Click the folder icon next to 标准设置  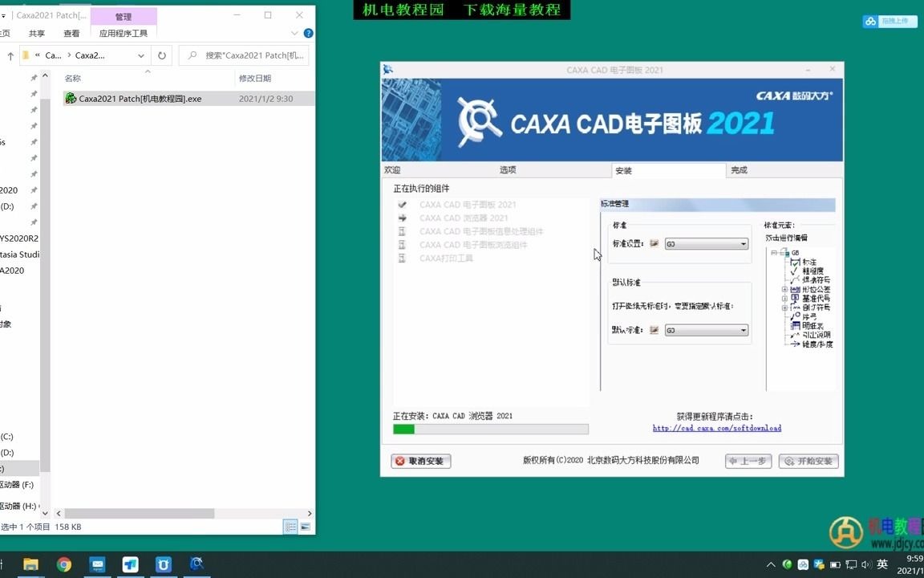654,243
